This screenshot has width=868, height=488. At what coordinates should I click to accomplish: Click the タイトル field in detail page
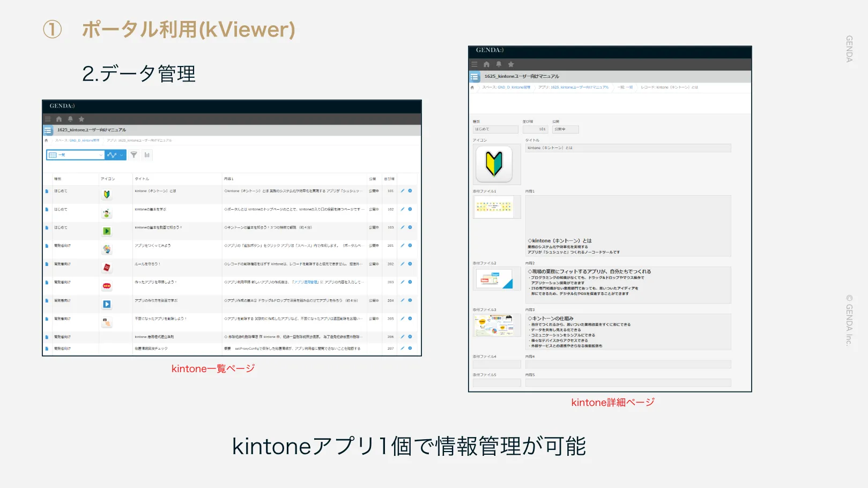[627, 148]
